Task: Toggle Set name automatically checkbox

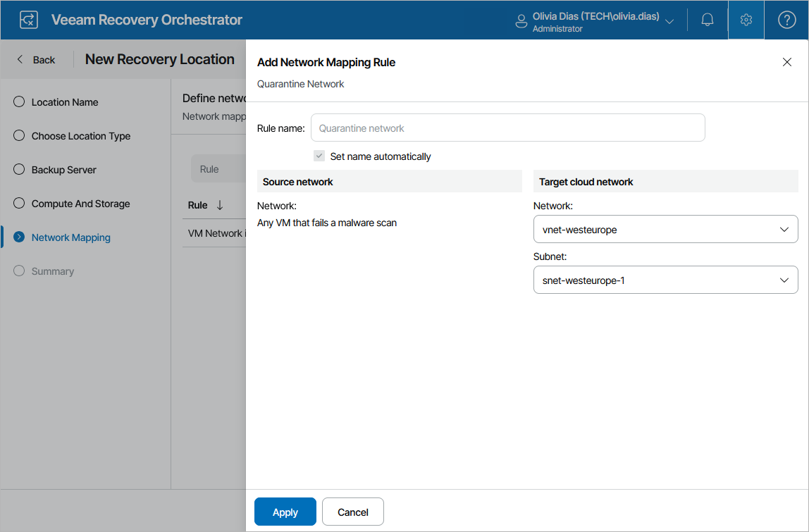Action: pyautogui.click(x=320, y=156)
